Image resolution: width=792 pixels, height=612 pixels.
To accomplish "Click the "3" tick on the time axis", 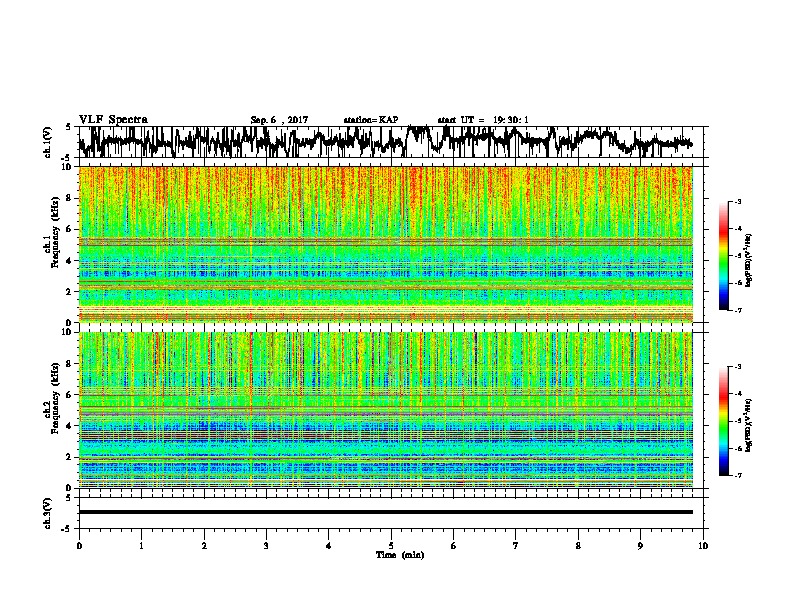I will 266,546.
